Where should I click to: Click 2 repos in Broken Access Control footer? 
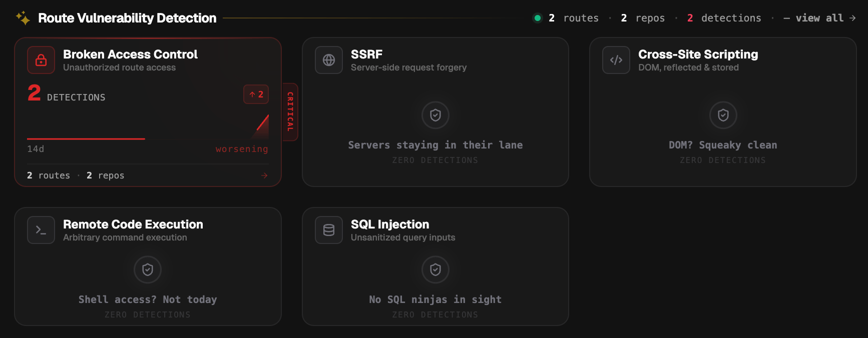[105, 175]
